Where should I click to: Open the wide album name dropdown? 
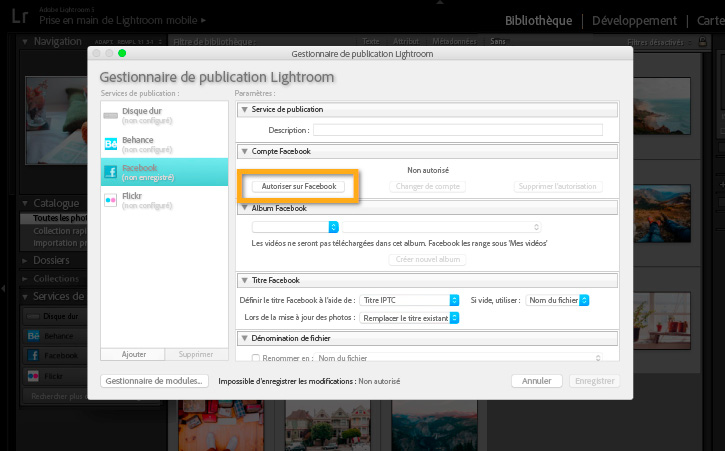click(x=442, y=227)
